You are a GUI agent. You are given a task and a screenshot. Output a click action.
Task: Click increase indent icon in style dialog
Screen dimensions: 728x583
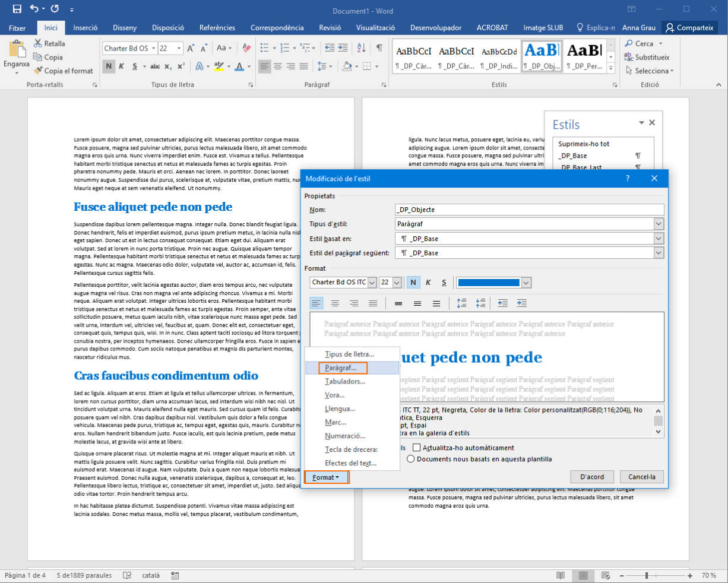[x=521, y=303]
